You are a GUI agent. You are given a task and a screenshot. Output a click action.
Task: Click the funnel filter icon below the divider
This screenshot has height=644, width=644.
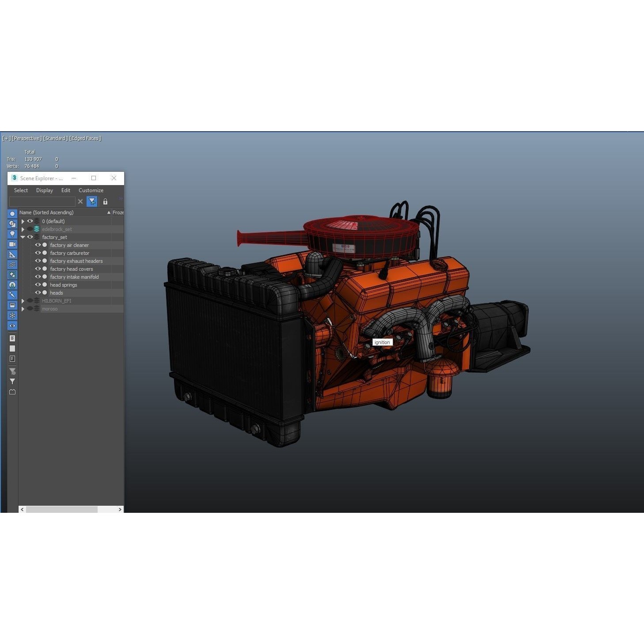click(12, 382)
